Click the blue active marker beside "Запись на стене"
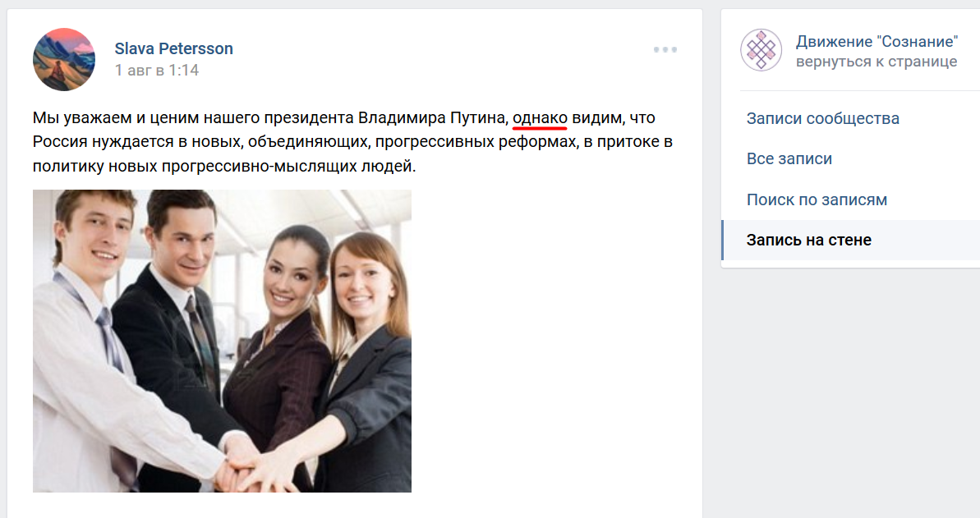This screenshot has width=980, height=518. click(723, 240)
